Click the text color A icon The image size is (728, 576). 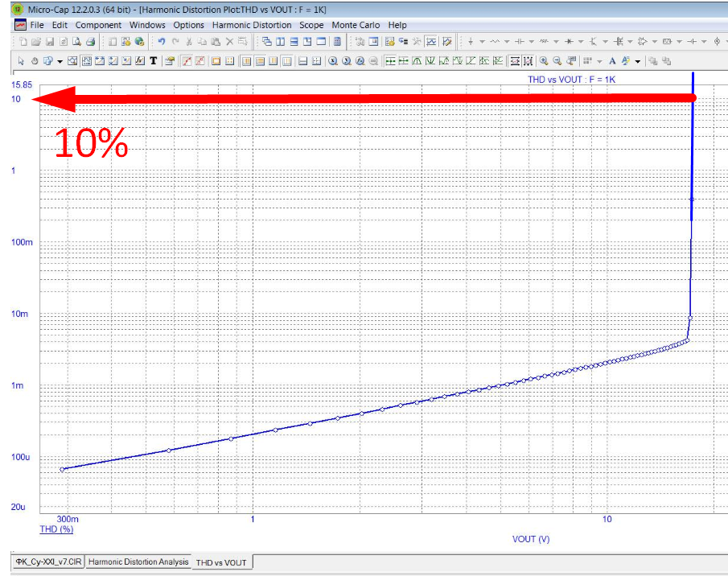coord(626,61)
